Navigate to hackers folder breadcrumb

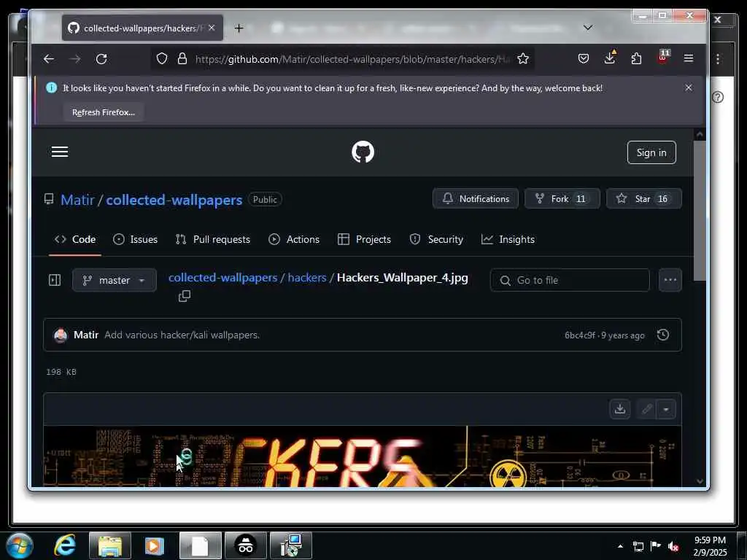(307, 278)
